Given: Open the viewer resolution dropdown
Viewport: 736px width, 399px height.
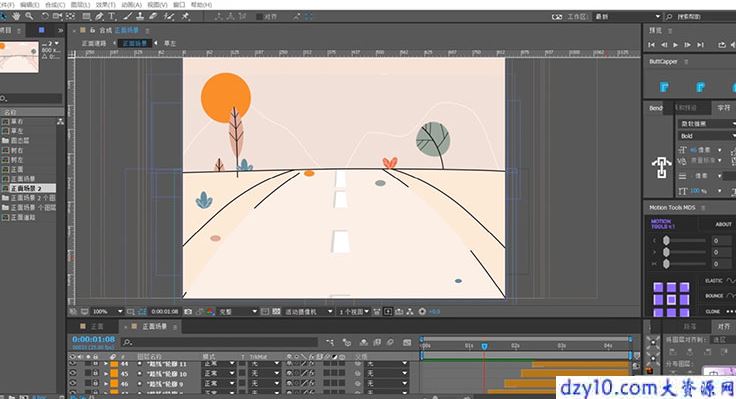Looking at the screenshot, I should [238, 311].
